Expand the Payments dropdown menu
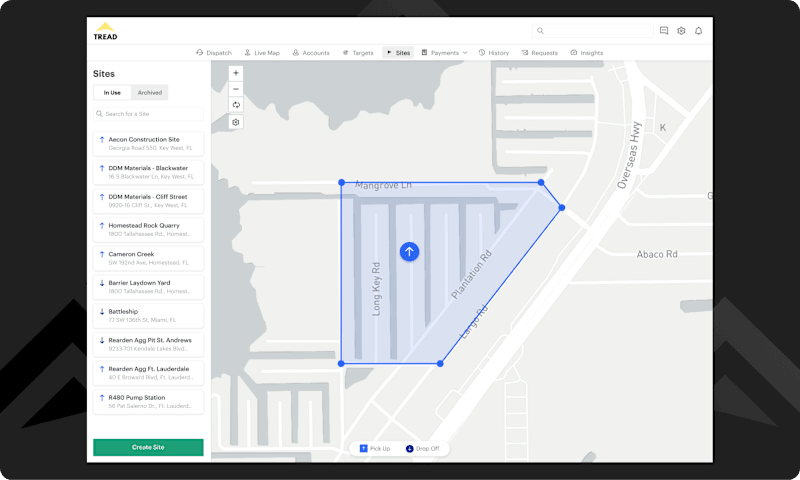 coord(444,53)
